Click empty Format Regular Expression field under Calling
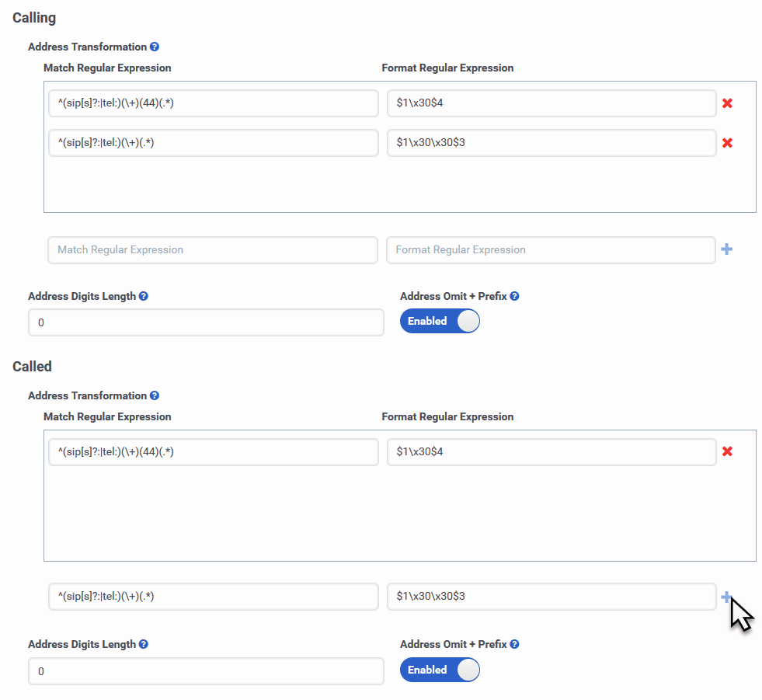Image resolution: width=762 pixels, height=700 pixels. point(551,250)
